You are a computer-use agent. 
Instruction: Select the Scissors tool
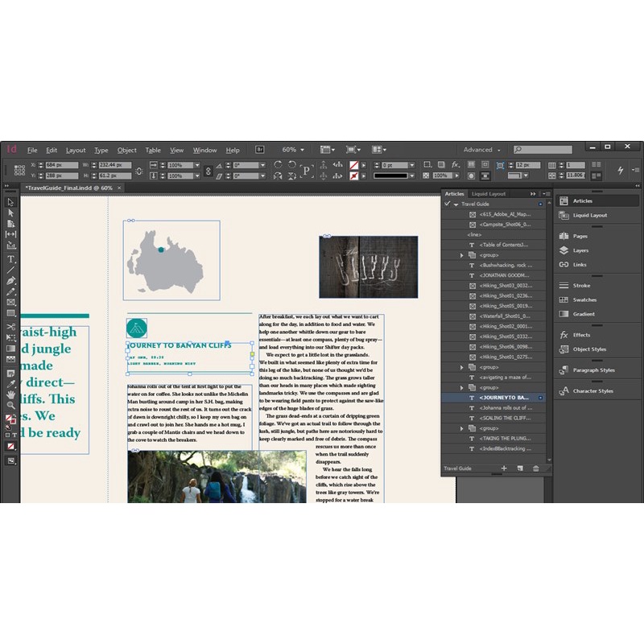(10, 327)
